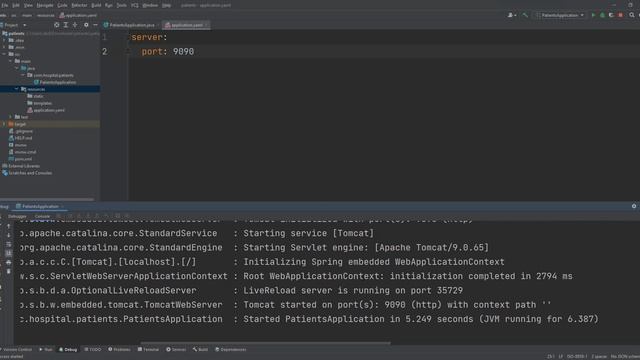This screenshot has width=640, height=360.
Task: Click the Build hammer icon in toolbar
Action: [525, 15]
